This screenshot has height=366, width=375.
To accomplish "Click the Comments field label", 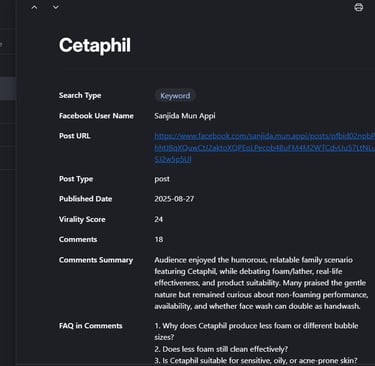I will pos(78,239).
